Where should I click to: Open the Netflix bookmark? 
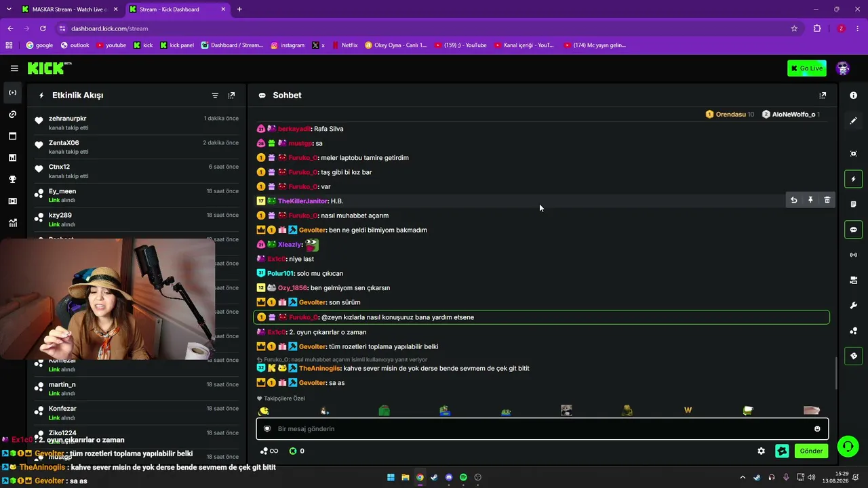(x=344, y=45)
